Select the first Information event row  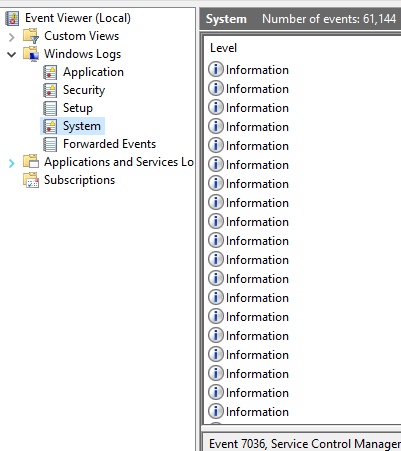point(302,70)
